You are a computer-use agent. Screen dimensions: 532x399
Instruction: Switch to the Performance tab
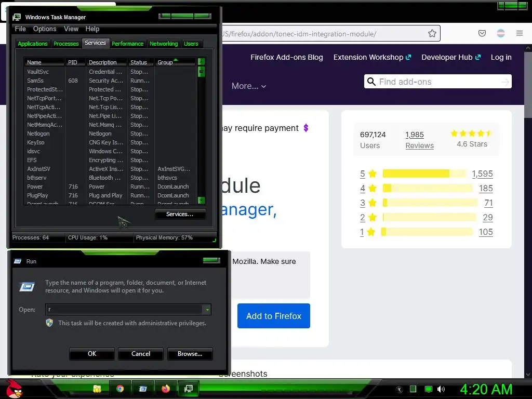[128, 44]
